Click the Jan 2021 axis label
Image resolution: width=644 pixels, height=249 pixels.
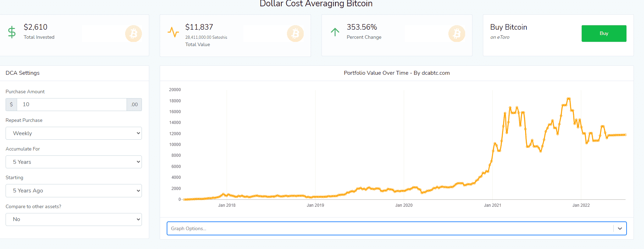coord(492,205)
